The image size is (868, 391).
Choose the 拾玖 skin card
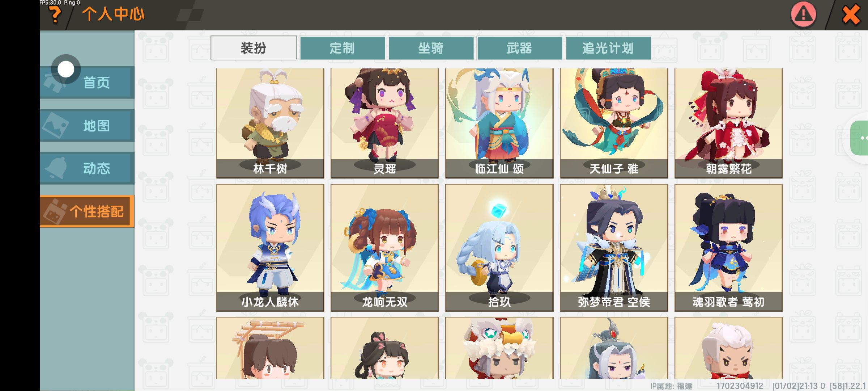[499, 248]
